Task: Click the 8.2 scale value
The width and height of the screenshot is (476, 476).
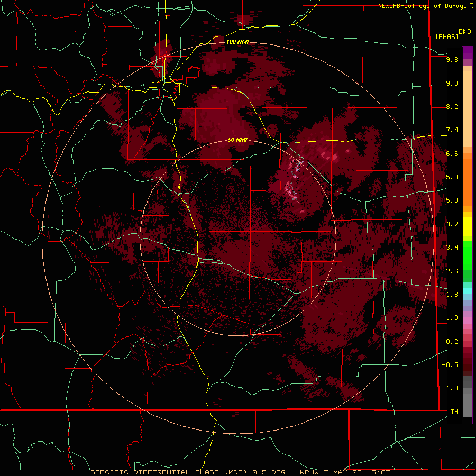Action: (x=452, y=106)
